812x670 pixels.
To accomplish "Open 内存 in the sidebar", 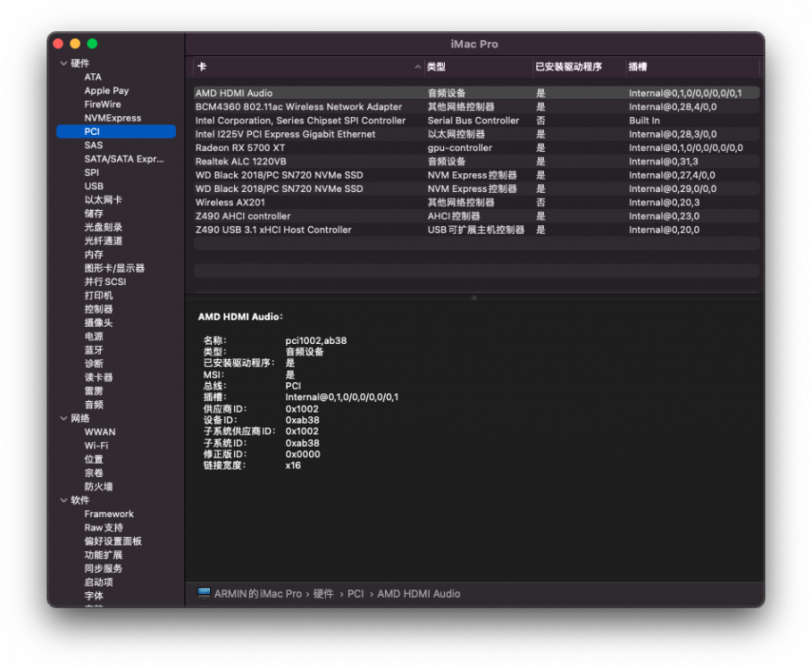I will (94, 255).
